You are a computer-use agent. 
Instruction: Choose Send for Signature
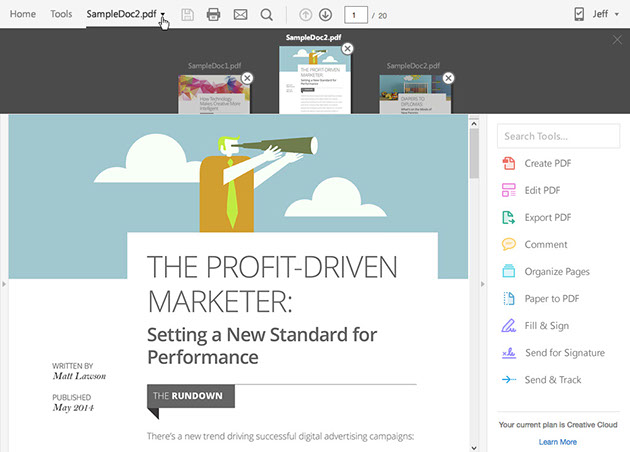click(564, 353)
